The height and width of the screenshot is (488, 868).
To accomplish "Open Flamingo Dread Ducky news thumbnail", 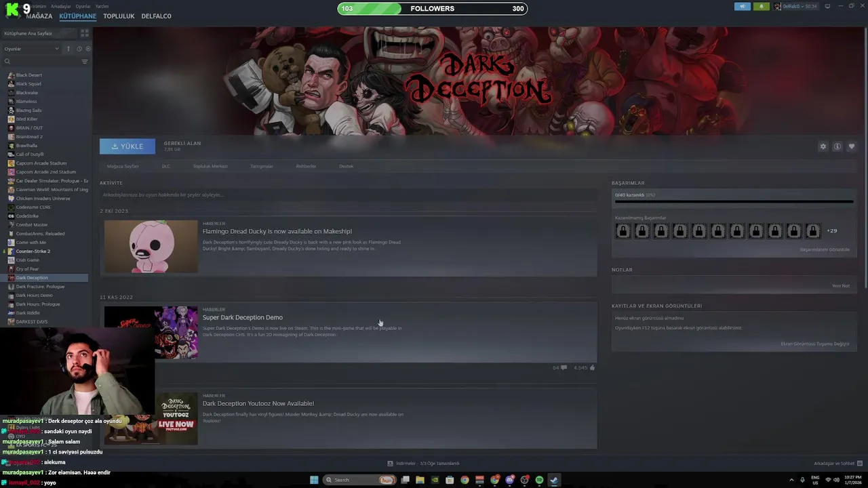I will (x=151, y=246).
